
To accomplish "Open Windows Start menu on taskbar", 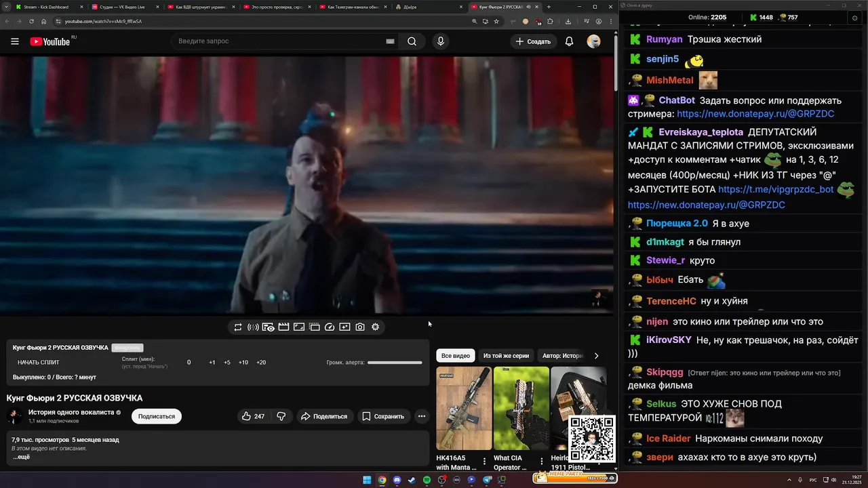I will coord(367,480).
